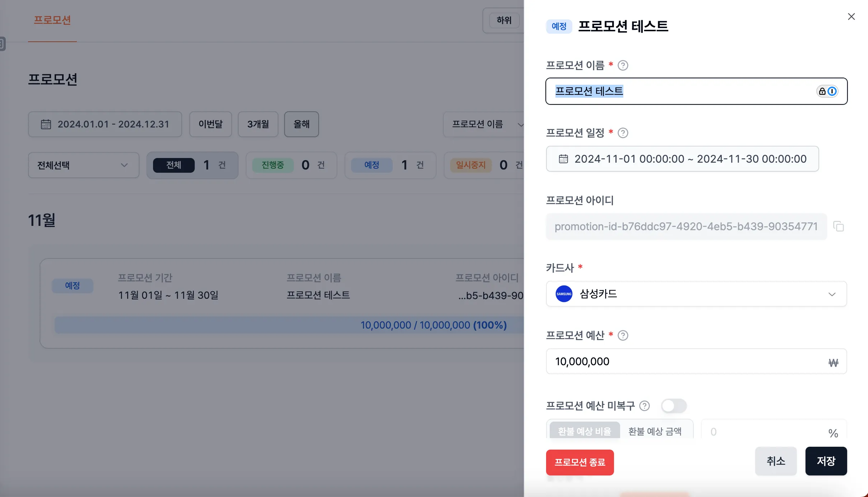This screenshot has height=497, width=868.
Task: Click the 1Password icon in the name field
Action: [x=832, y=91]
